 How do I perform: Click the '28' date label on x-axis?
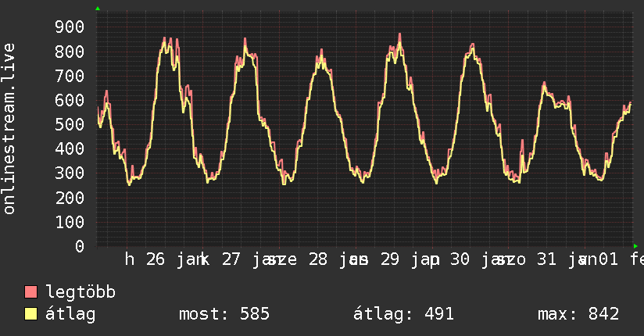click(318, 259)
